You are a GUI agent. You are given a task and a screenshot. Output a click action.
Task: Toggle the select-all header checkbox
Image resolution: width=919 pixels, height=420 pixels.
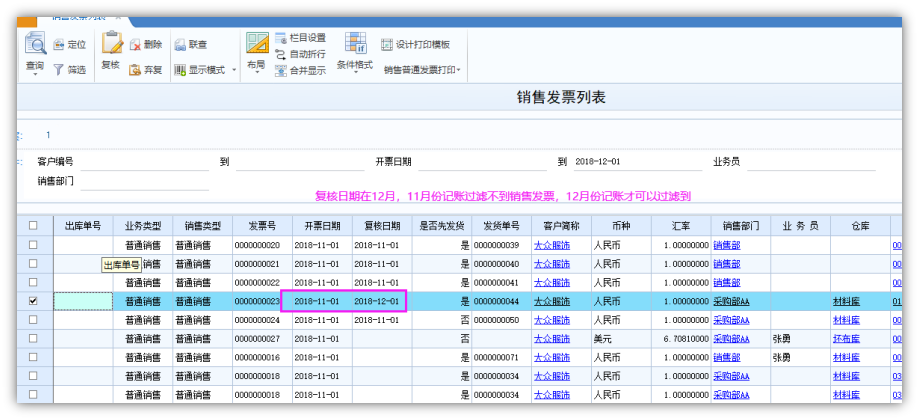click(33, 226)
